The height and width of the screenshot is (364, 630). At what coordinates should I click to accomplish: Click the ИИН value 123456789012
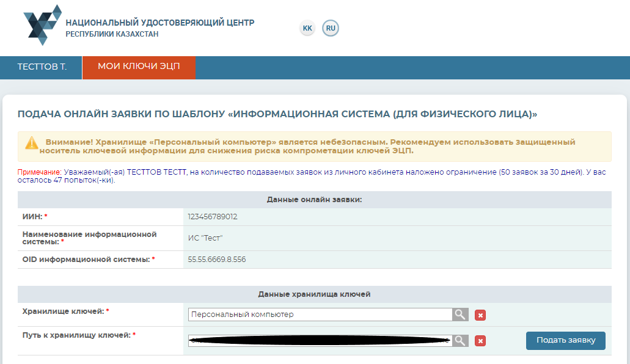click(x=212, y=217)
